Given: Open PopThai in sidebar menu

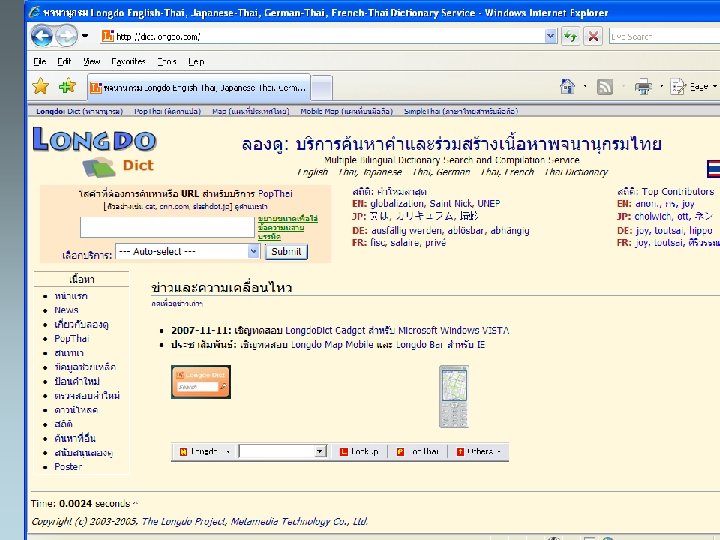Looking at the screenshot, I should (x=72, y=338).
